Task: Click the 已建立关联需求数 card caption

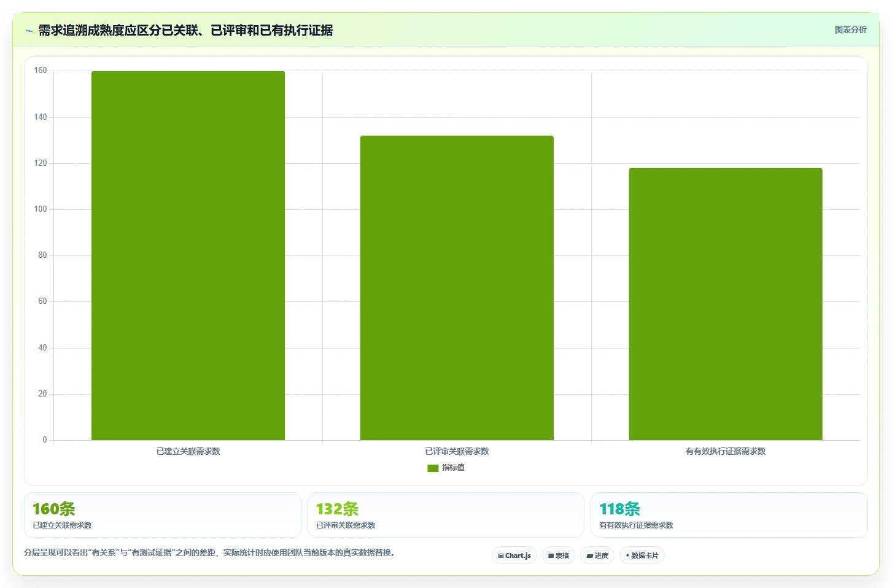Action: (62, 525)
